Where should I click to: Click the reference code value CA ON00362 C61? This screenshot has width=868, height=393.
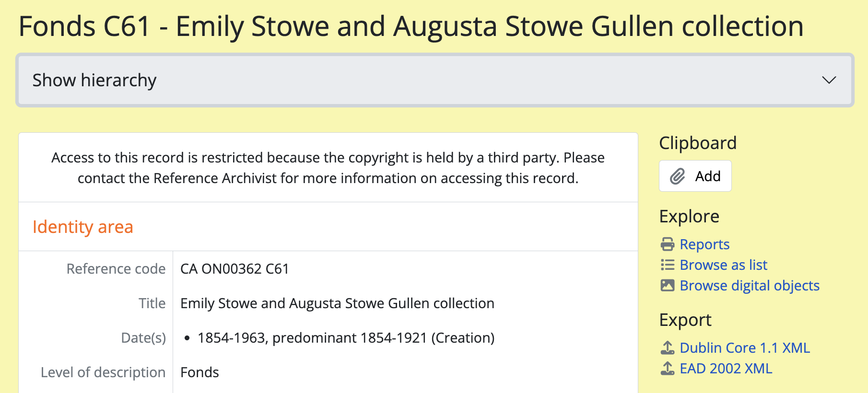point(235,269)
